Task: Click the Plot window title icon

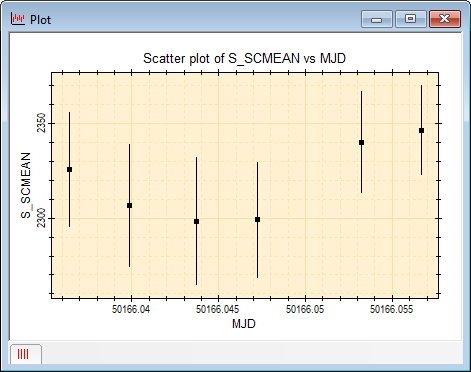Action: click(18, 19)
